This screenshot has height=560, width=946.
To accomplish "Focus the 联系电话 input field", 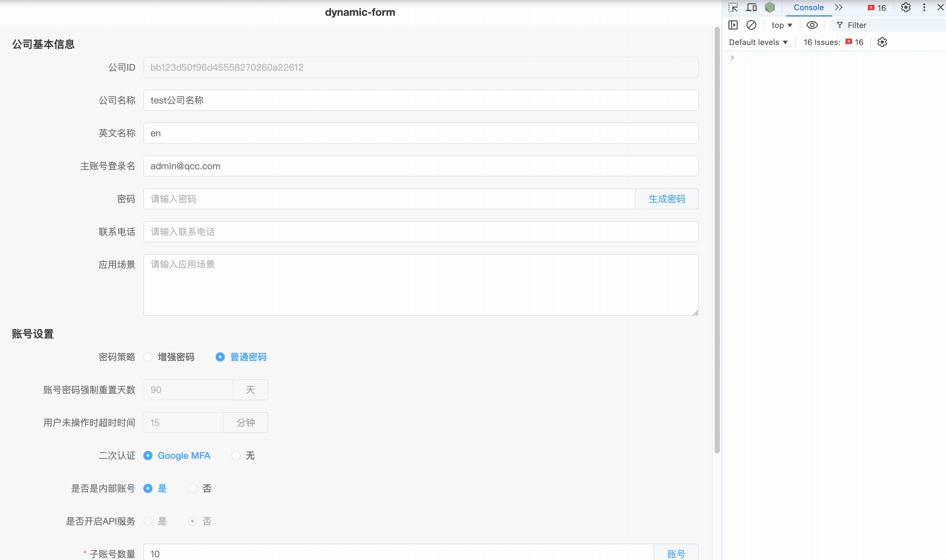I will 420,232.
